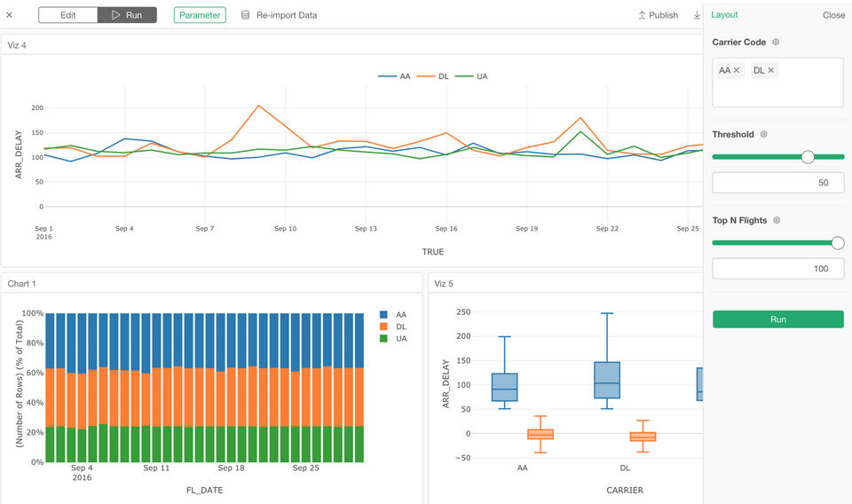Click the orange DL box in Viz 5

[643, 436]
